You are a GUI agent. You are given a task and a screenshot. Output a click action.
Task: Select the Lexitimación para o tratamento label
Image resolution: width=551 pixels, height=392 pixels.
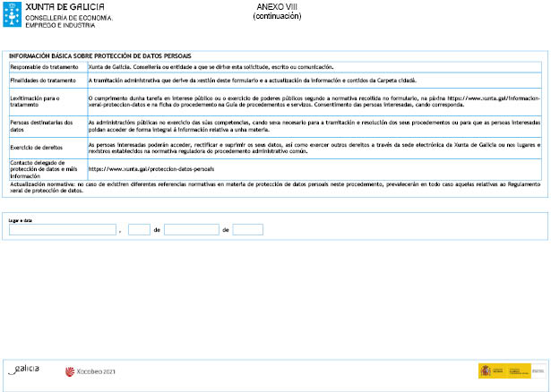click(x=36, y=102)
